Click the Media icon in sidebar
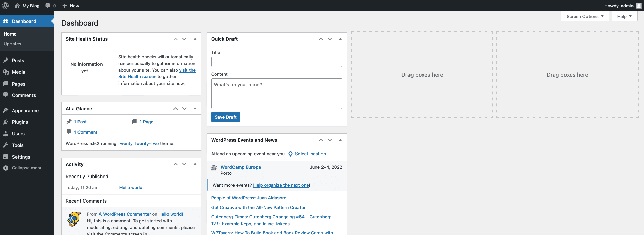The image size is (644, 235). coord(6,72)
